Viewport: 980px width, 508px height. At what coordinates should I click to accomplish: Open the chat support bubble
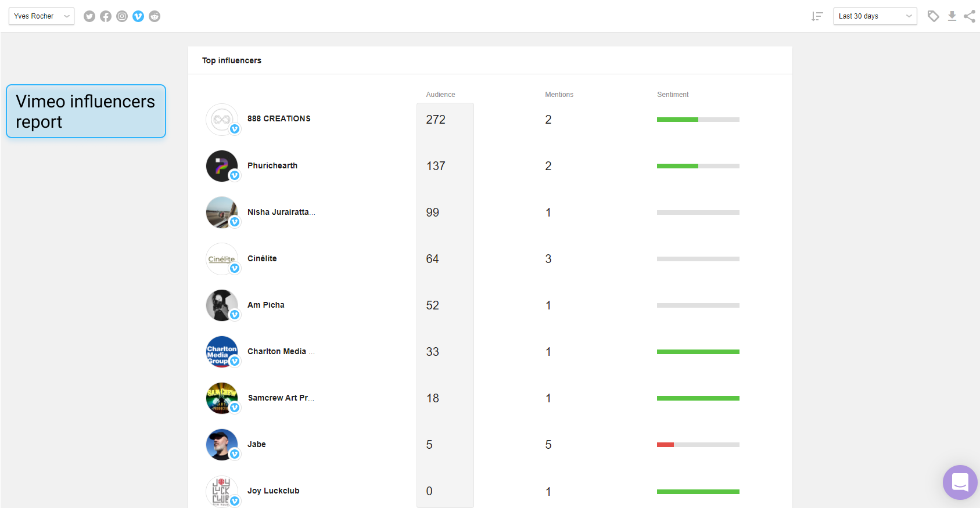coord(960,482)
